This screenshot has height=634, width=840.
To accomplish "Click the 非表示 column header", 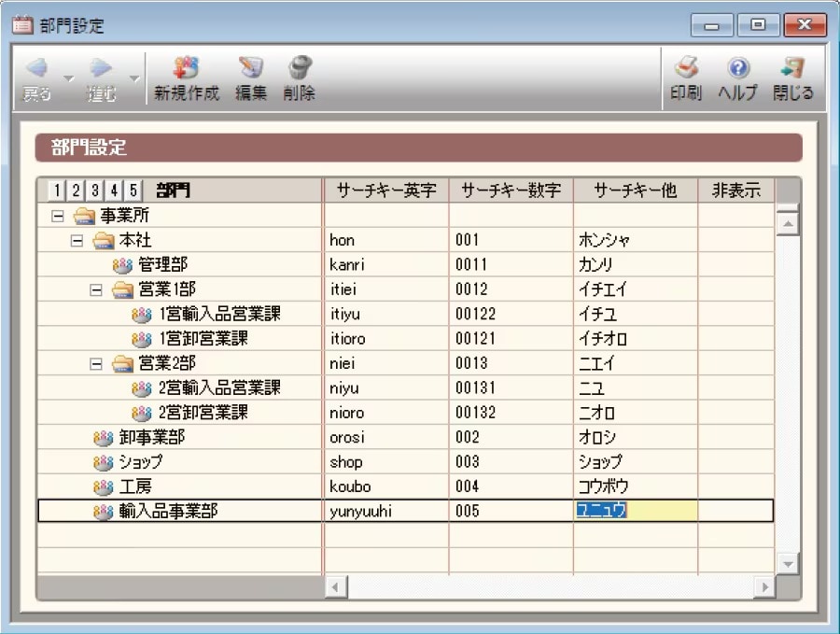I will pos(736,190).
